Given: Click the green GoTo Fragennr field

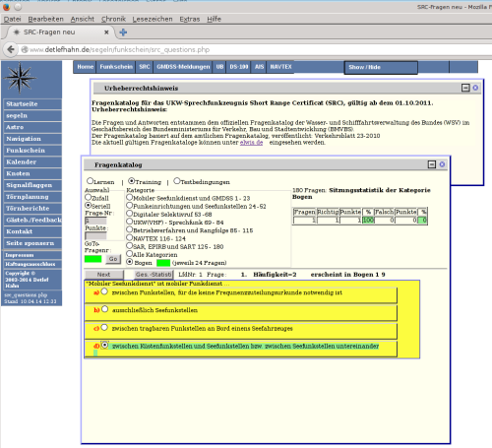Looking at the screenshot, I should (92, 259).
